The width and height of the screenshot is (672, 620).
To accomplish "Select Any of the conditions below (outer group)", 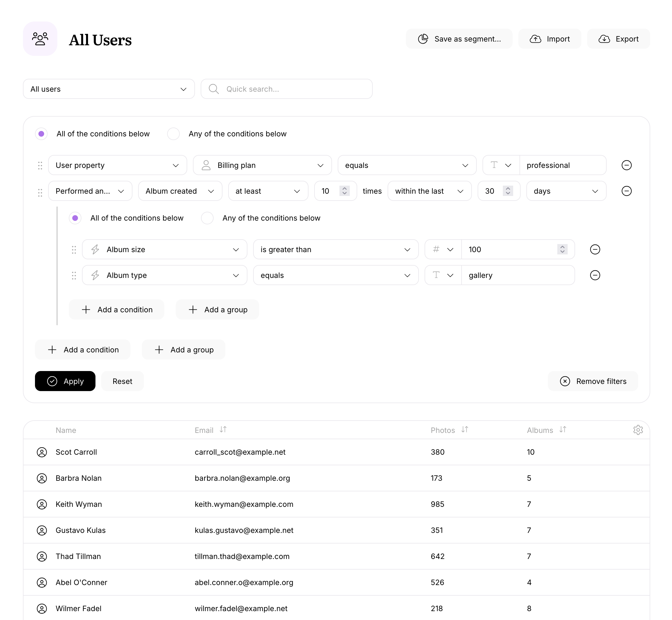I will 173,134.
